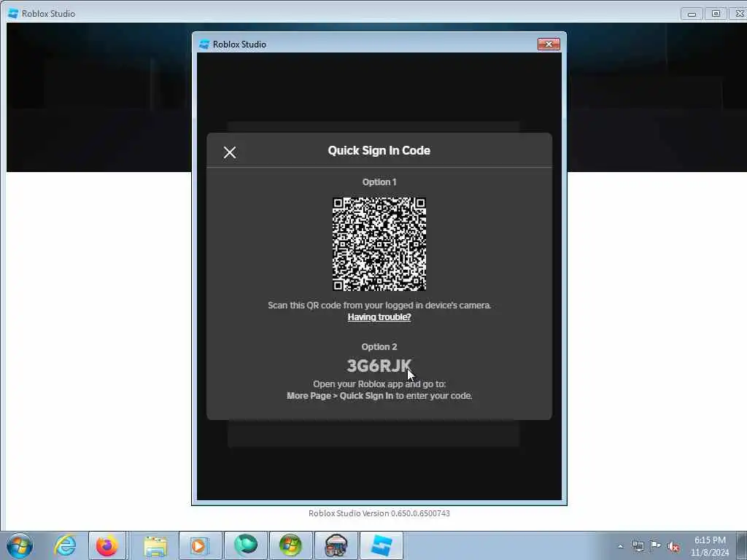Open Firefox from the taskbar
This screenshot has height=560, width=747.
pos(107,545)
